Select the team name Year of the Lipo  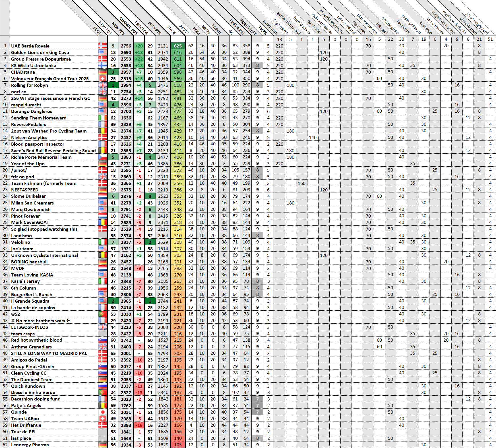pos(28,164)
